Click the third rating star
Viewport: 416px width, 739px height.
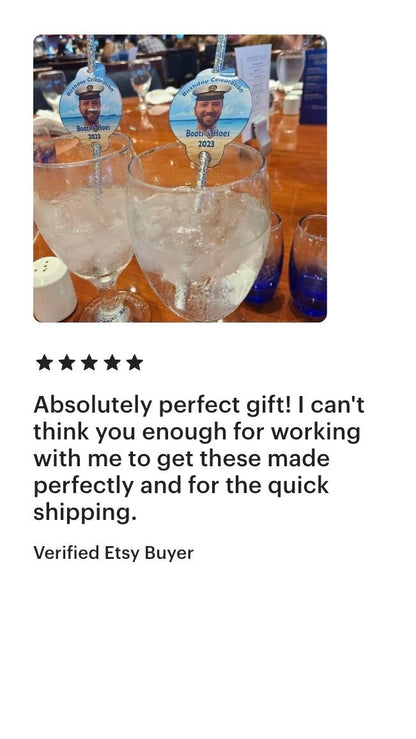90,363
